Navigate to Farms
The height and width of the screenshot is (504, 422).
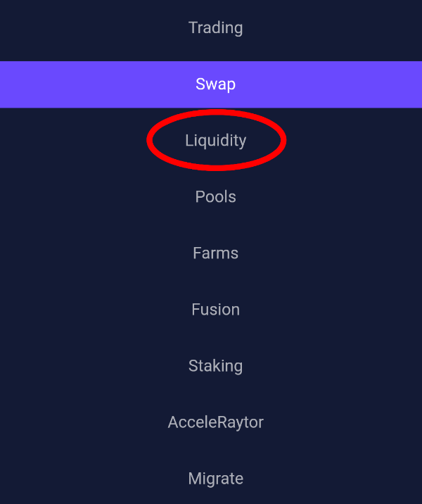pyautogui.click(x=215, y=253)
